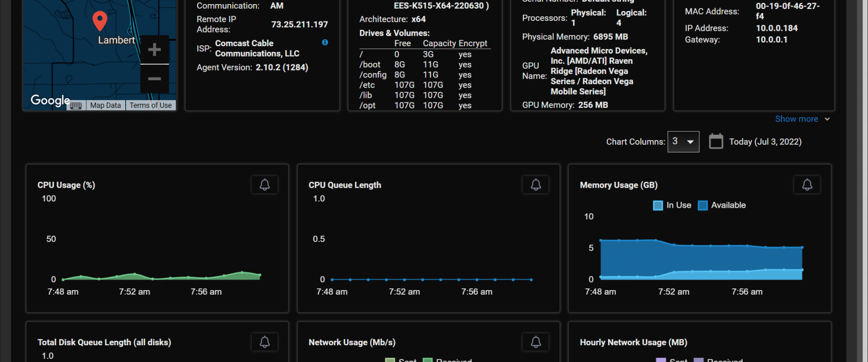Click Comcast Cable Communications ISP name
This screenshot has height=362, width=868.
(257, 48)
